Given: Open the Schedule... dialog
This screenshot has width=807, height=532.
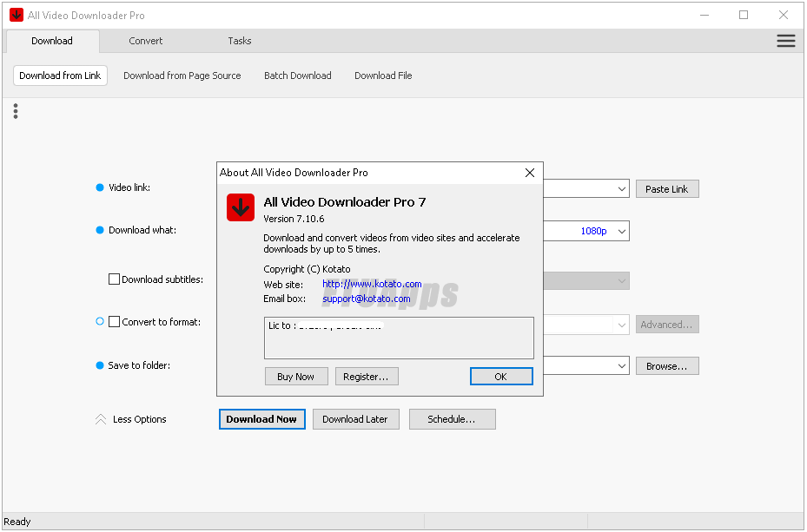Looking at the screenshot, I should (452, 419).
